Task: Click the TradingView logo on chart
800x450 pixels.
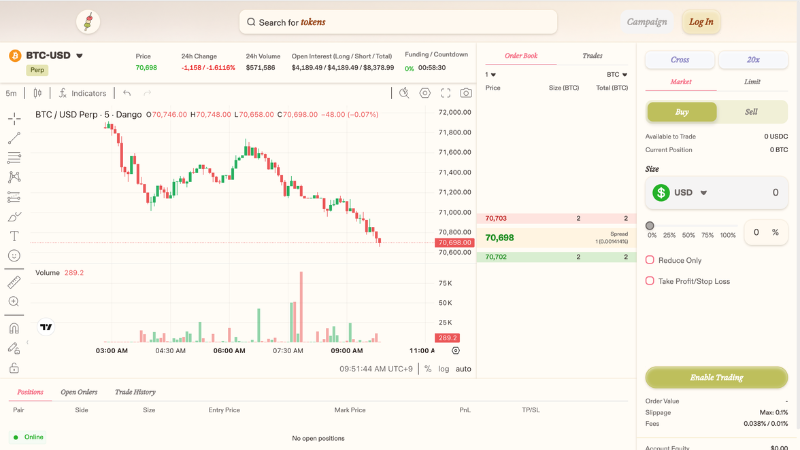Action: click(x=46, y=327)
